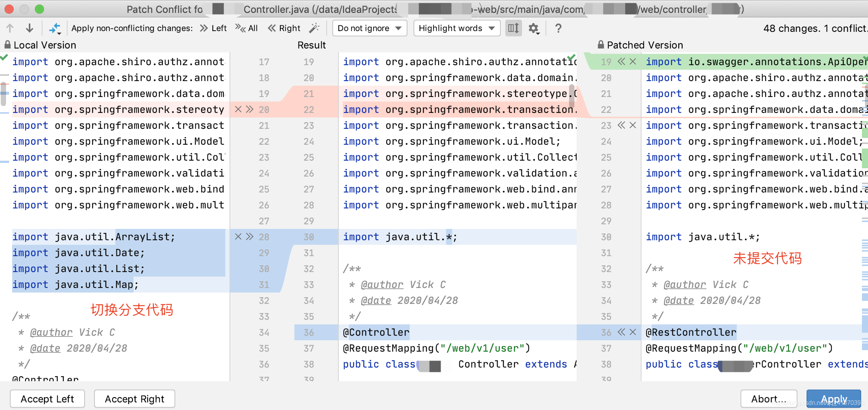
Task: Open the 'Highlight words' dropdown
Action: pyautogui.click(x=456, y=28)
